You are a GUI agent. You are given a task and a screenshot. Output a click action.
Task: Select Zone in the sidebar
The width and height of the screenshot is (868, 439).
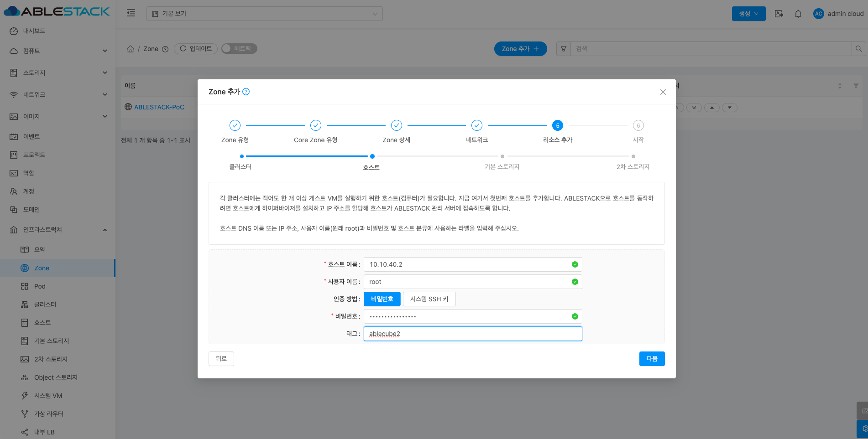(58, 268)
